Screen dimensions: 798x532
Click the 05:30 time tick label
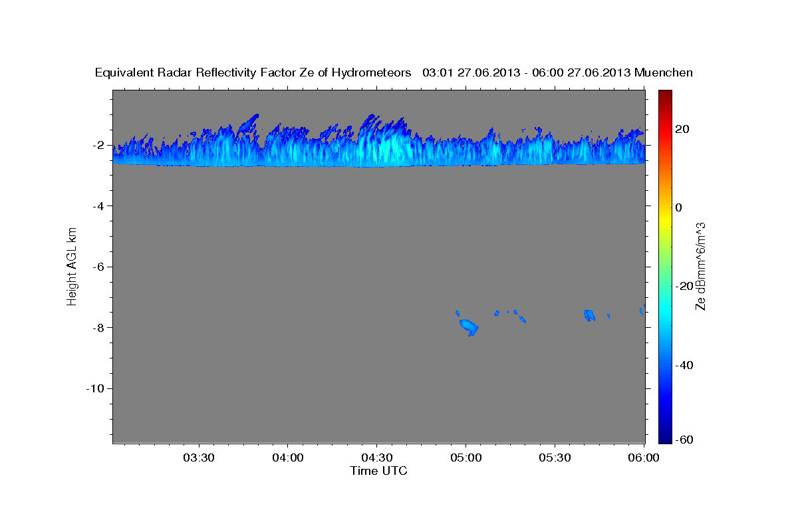[555, 458]
